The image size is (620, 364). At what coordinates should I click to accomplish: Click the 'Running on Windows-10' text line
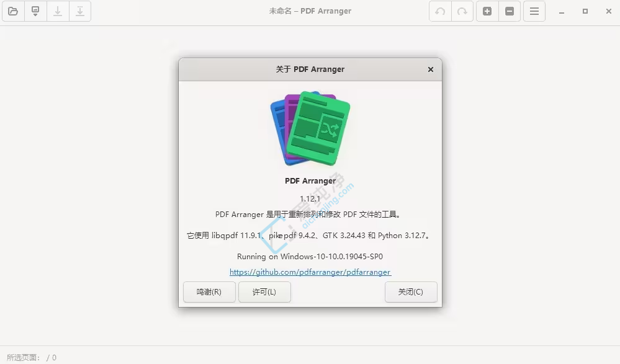[310, 257]
